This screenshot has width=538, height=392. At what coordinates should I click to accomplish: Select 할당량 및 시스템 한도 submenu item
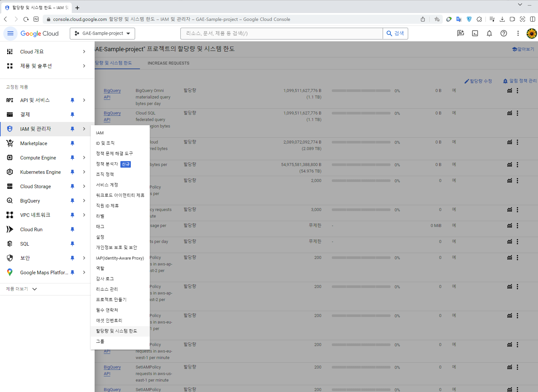(x=120, y=331)
